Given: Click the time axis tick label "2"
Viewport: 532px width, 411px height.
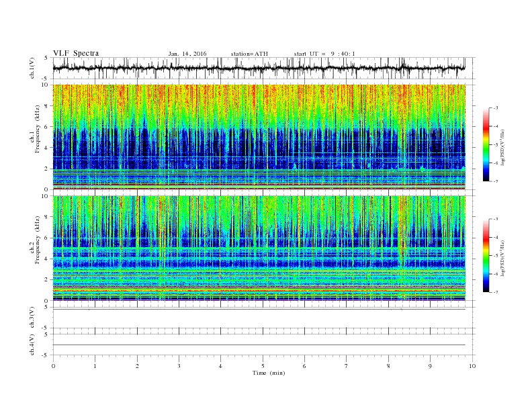Looking at the screenshot, I should point(137,366).
